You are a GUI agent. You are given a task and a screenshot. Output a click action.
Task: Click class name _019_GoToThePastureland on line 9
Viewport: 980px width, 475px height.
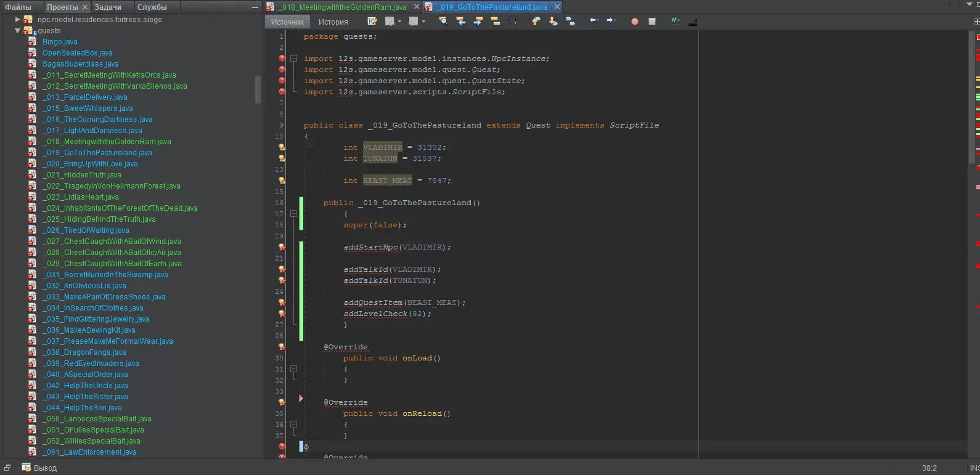tap(425, 125)
